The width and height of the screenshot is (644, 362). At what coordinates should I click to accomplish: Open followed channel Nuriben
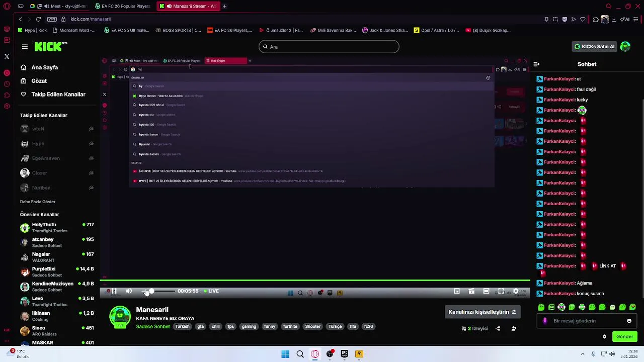pyautogui.click(x=57, y=188)
